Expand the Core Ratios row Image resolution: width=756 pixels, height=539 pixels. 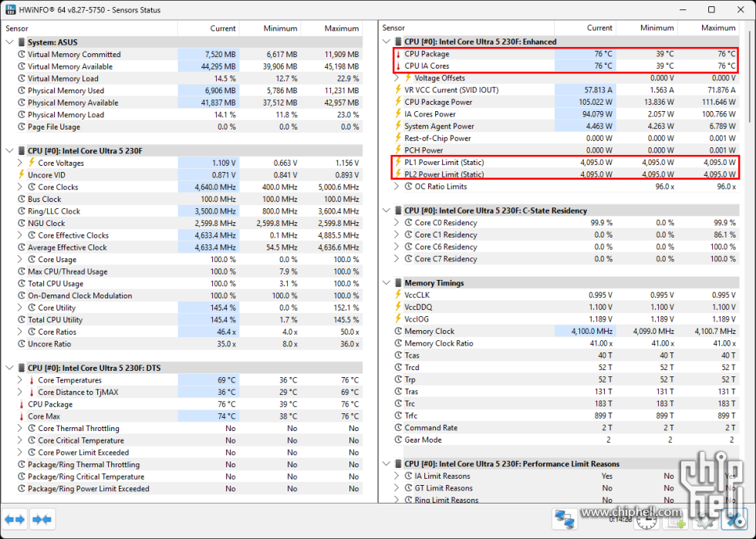pyautogui.click(x=20, y=332)
